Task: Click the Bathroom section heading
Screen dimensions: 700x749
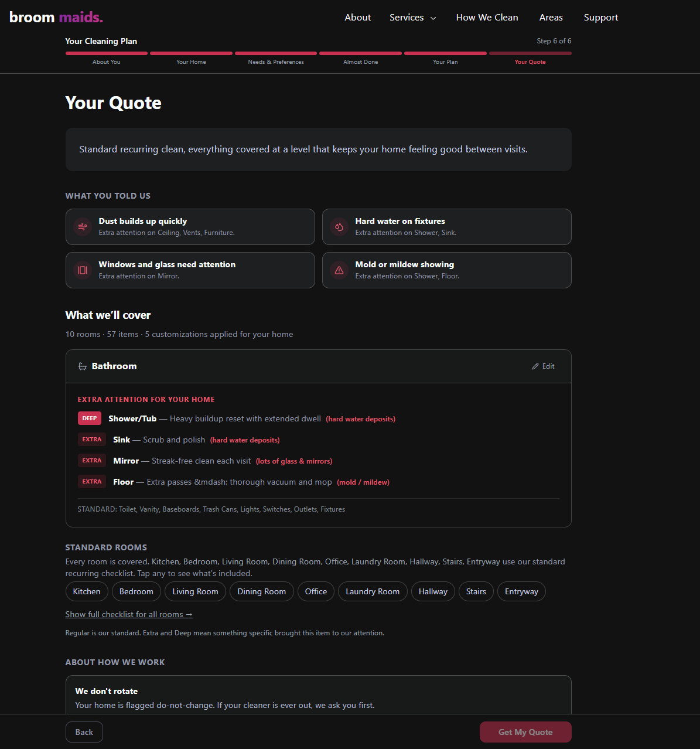Action: [114, 366]
